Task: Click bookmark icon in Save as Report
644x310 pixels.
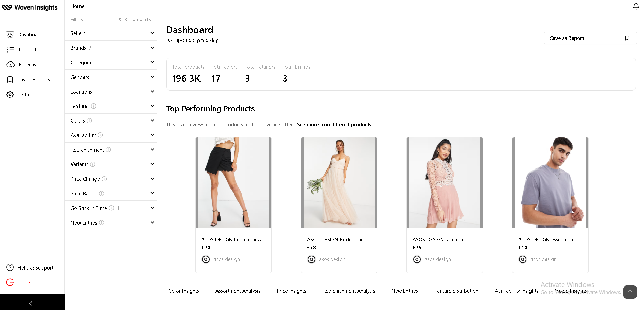Action: coord(627,38)
